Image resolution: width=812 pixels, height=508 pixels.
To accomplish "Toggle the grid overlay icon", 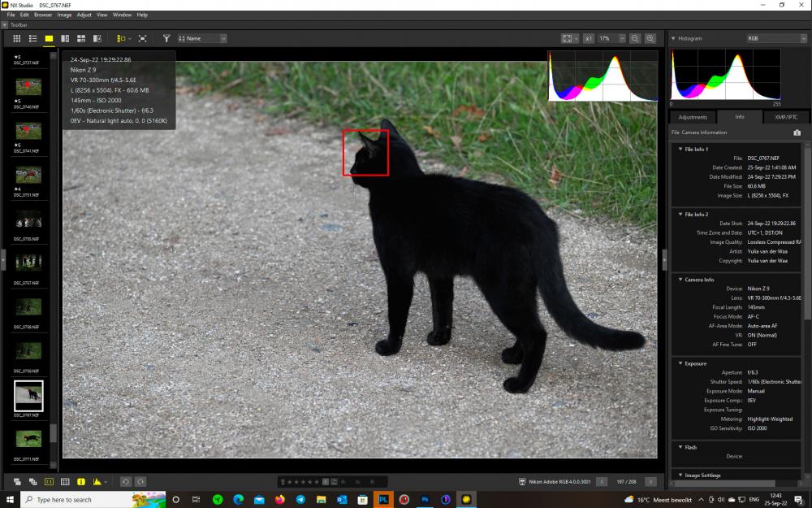I will click(x=65, y=481).
